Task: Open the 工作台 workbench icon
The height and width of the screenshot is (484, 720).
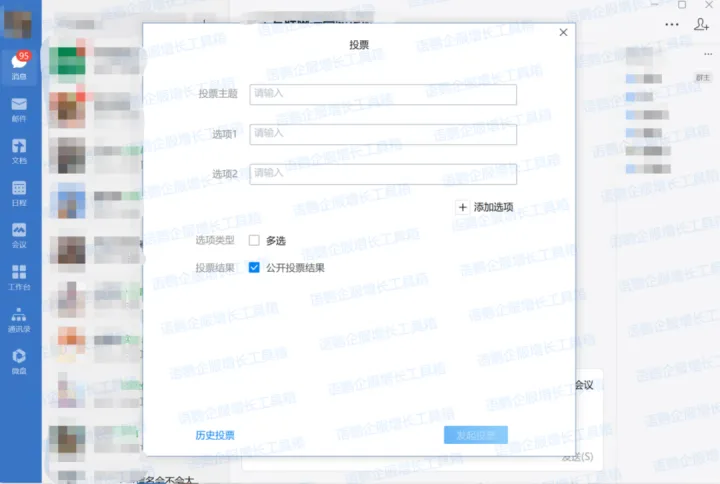Action: click(x=19, y=273)
